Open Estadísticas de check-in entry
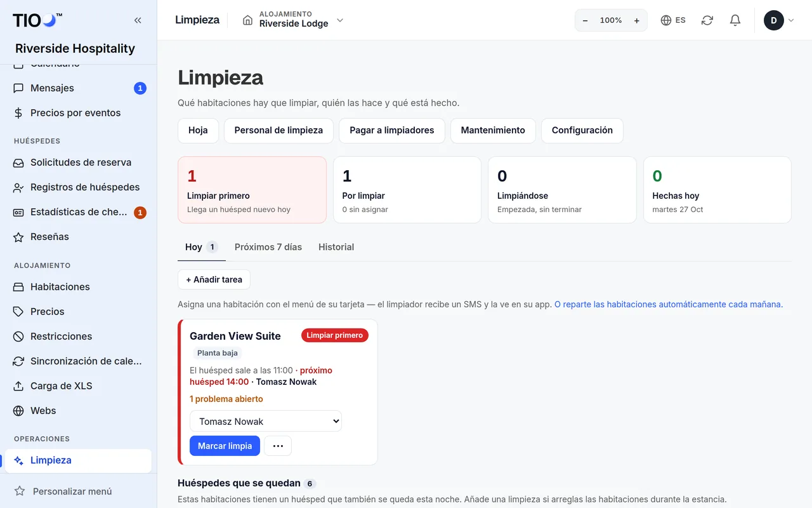The height and width of the screenshot is (508, 812). click(x=78, y=212)
